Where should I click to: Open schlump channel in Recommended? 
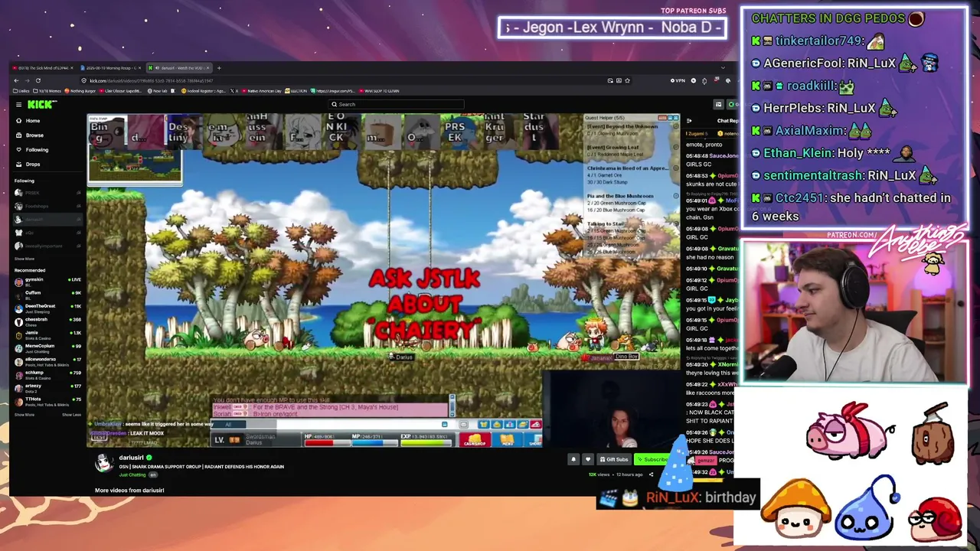47,375
